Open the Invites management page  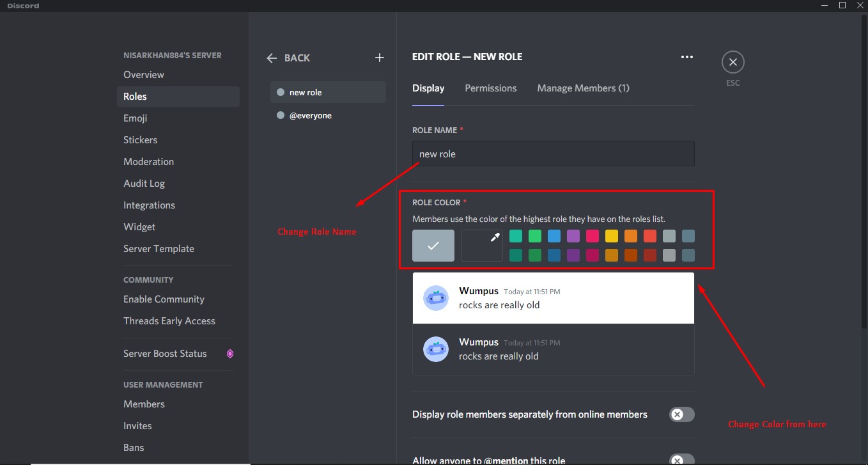tap(178, 426)
